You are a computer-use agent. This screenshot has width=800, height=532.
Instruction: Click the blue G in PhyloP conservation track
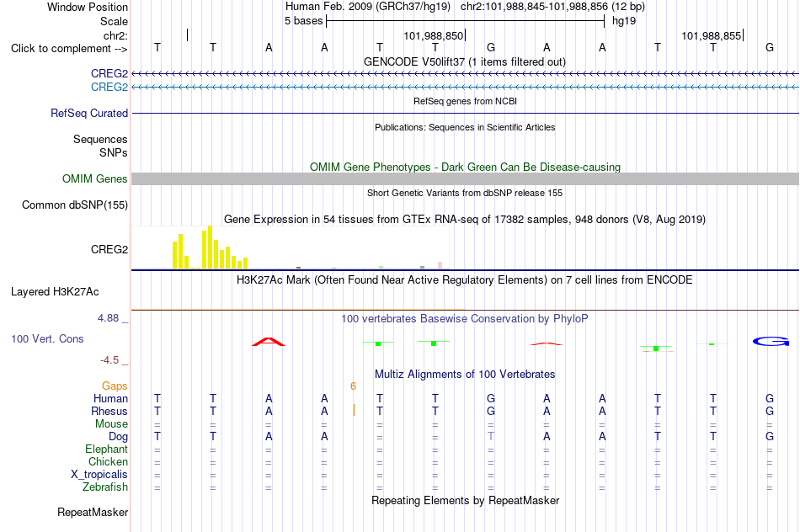(771, 341)
